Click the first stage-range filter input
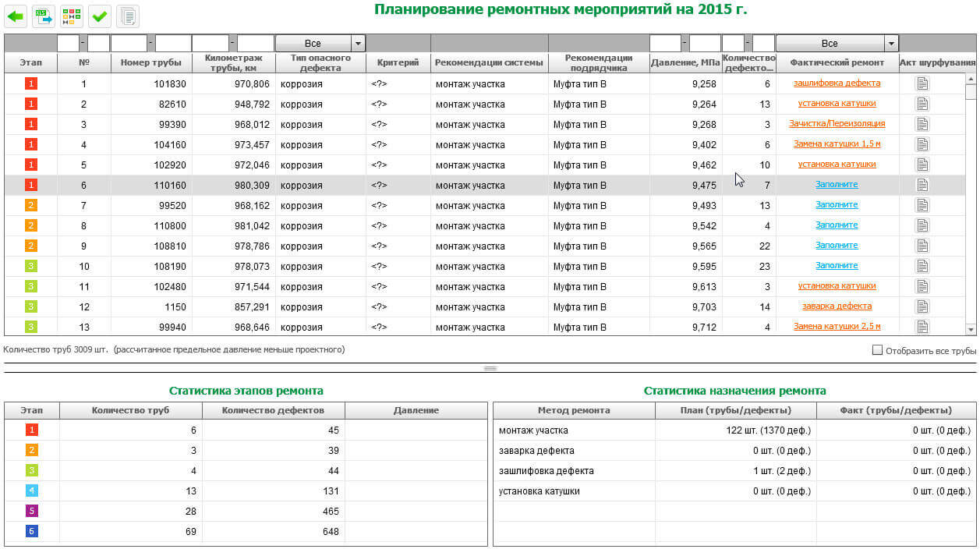This screenshot has height=549, width=980. coord(69,44)
